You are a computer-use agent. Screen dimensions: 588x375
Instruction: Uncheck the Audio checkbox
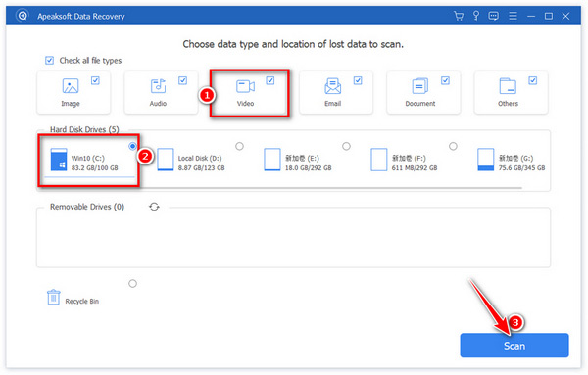[x=182, y=80]
